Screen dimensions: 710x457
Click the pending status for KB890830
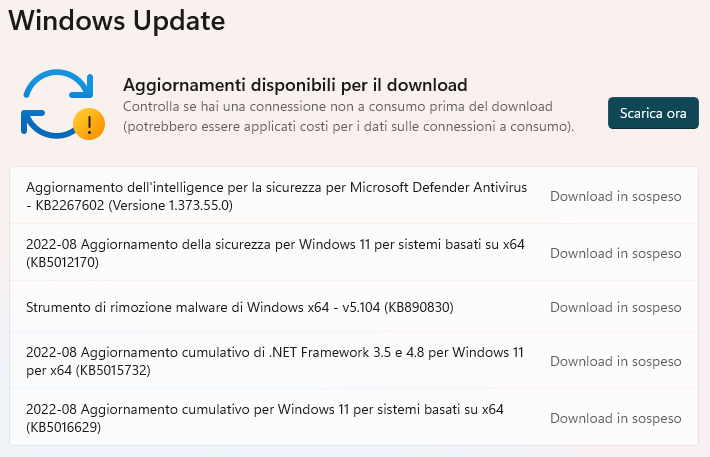(615, 307)
